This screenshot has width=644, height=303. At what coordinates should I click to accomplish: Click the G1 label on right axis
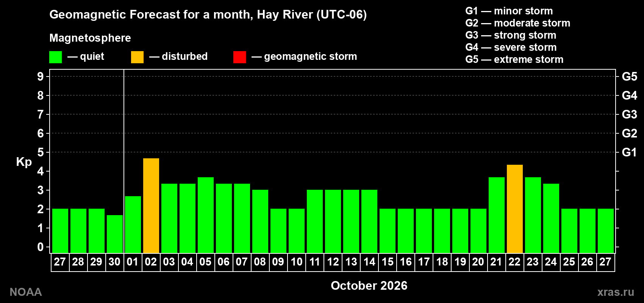(x=629, y=152)
